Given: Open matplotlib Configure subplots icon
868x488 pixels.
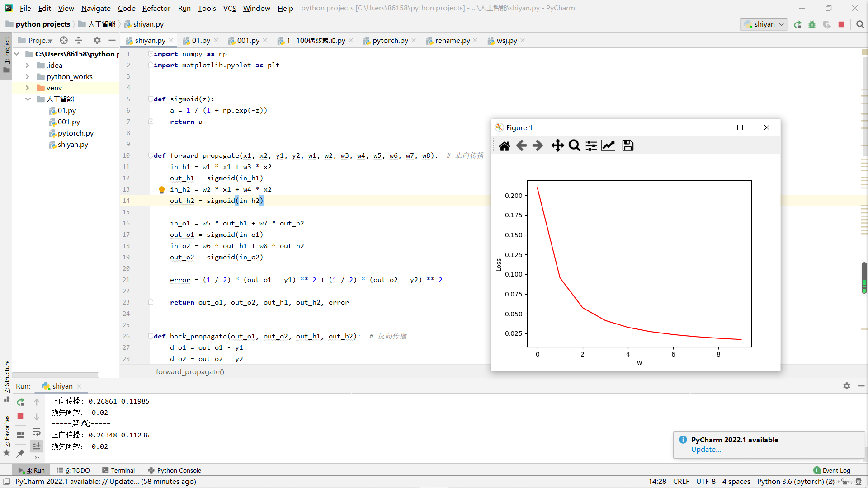Looking at the screenshot, I should (x=591, y=145).
